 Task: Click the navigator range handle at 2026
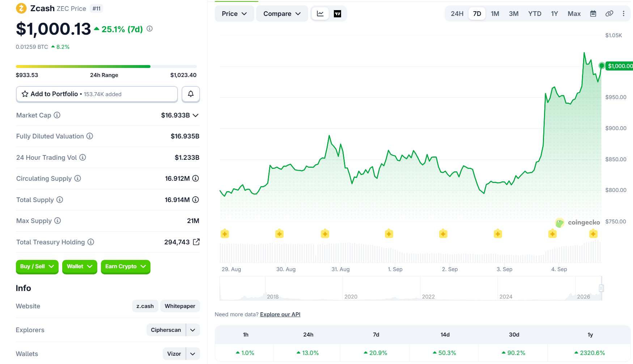click(x=601, y=288)
